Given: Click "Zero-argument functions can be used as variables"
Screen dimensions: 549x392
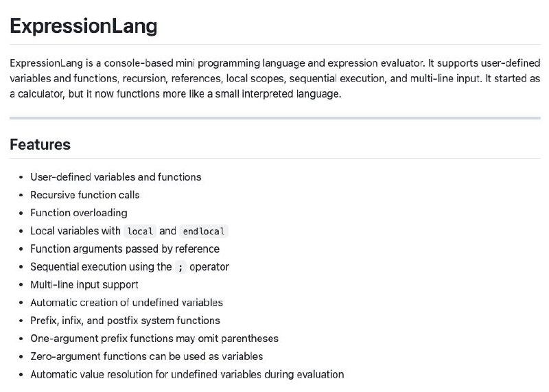Looking at the screenshot, I should (146, 356).
